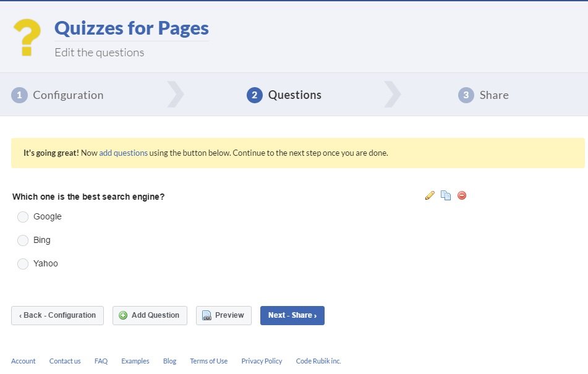Viewport: 588px width, 374px height.
Task: Delete the question via the red minus icon
Action: [461, 195]
